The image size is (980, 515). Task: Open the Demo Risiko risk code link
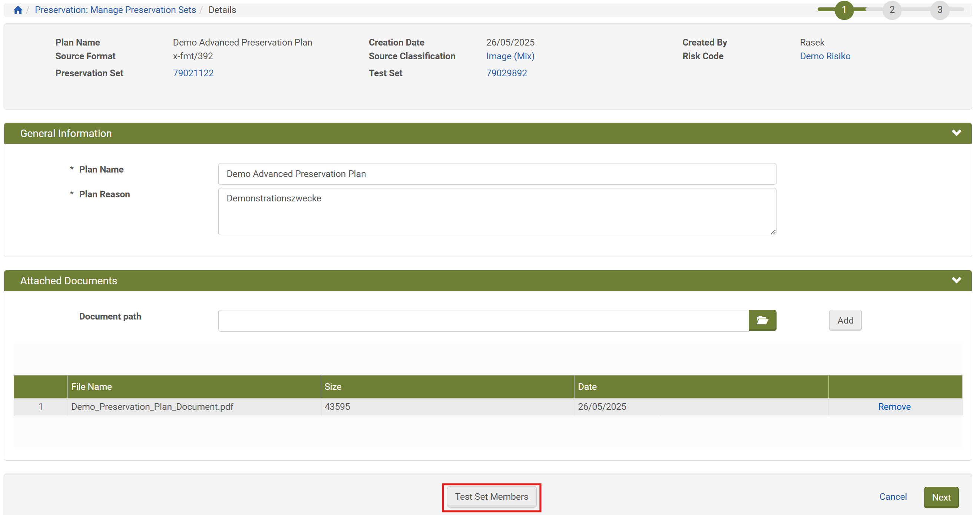click(x=825, y=56)
